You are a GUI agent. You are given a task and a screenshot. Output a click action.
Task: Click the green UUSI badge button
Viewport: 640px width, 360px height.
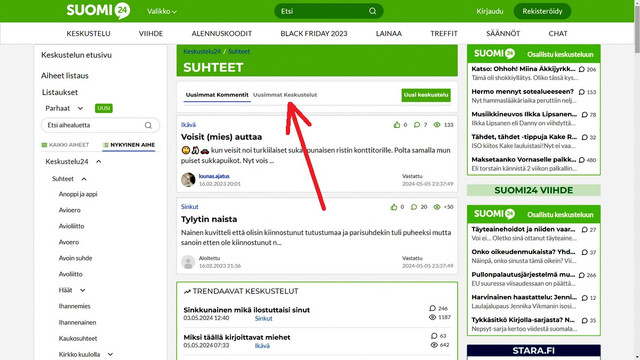point(104,108)
